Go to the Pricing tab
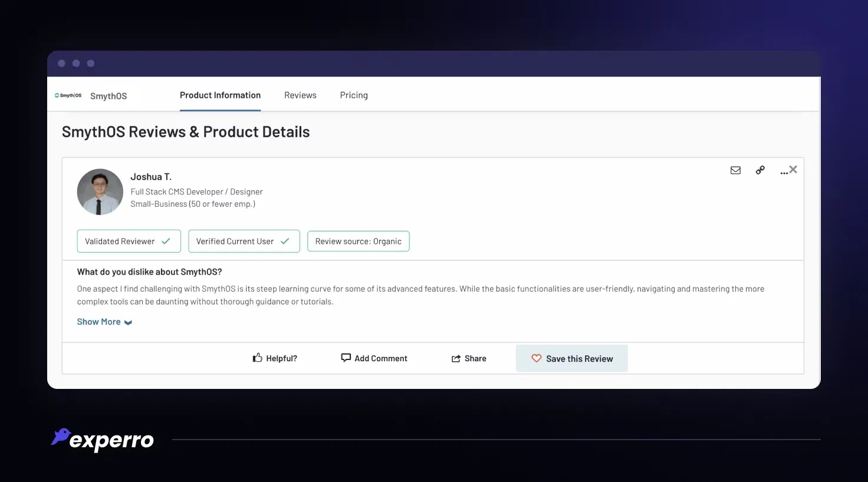The image size is (868, 482). click(354, 95)
